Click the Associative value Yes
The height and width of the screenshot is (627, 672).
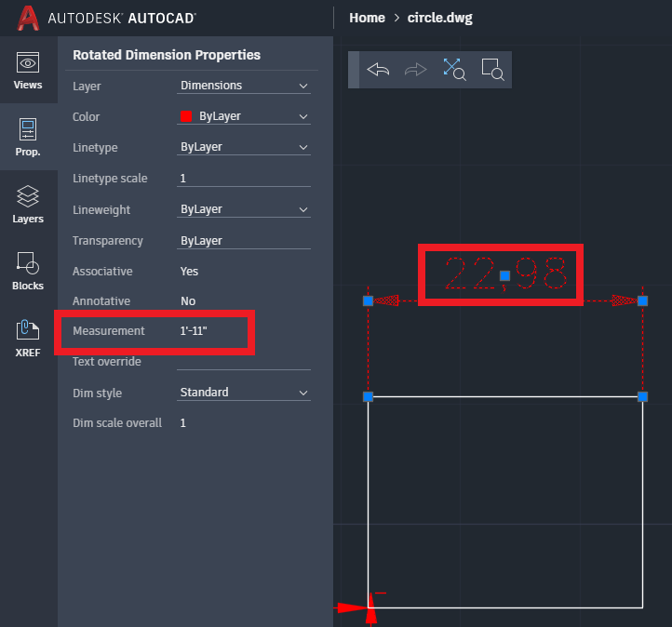189,272
